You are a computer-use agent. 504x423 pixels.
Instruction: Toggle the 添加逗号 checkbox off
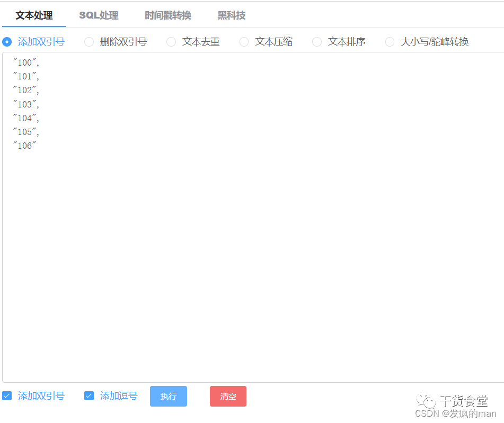coord(89,395)
